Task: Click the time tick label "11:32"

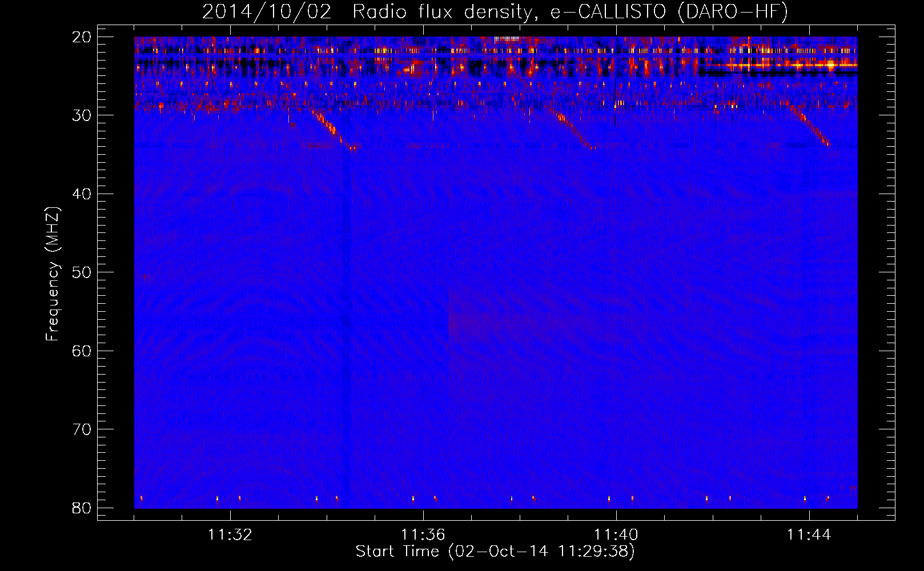Action: [x=230, y=535]
